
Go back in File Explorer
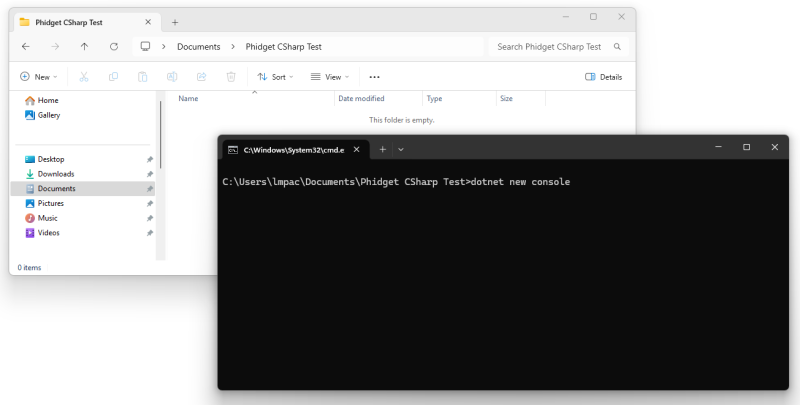point(26,46)
